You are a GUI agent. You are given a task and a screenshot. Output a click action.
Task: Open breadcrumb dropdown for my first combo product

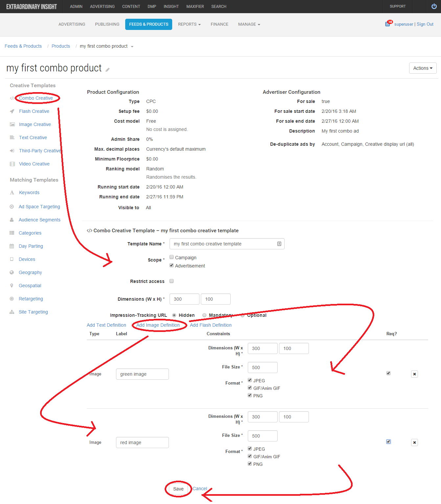(132, 47)
